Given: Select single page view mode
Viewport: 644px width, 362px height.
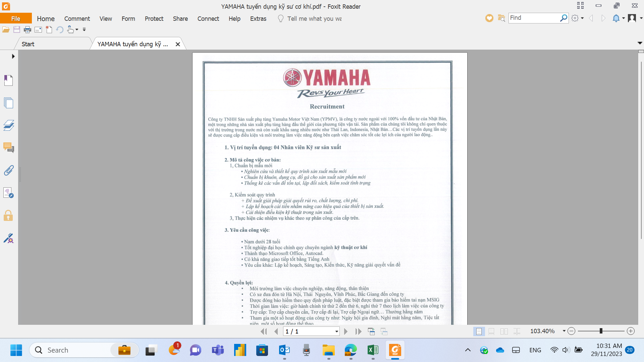Looking at the screenshot, I should tap(479, 331).
